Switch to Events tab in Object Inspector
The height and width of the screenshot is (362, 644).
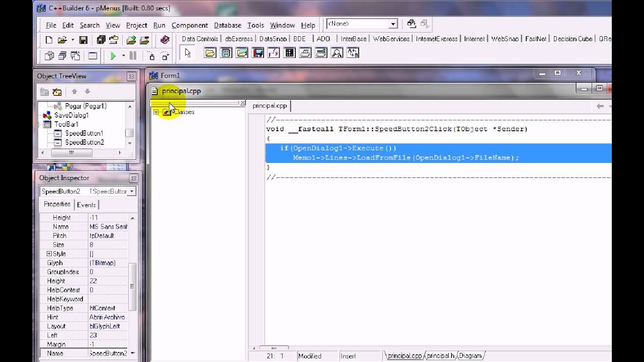coord(86,205)
